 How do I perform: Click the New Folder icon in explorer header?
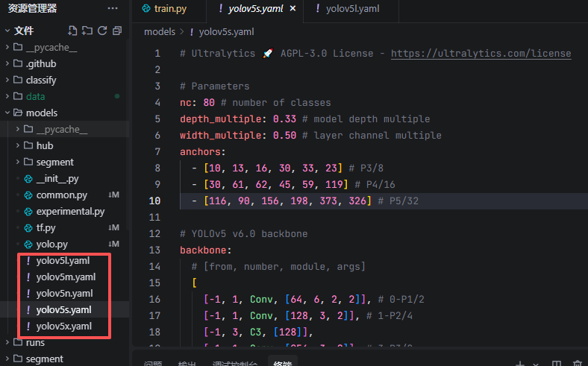click(x=87, y=31)
